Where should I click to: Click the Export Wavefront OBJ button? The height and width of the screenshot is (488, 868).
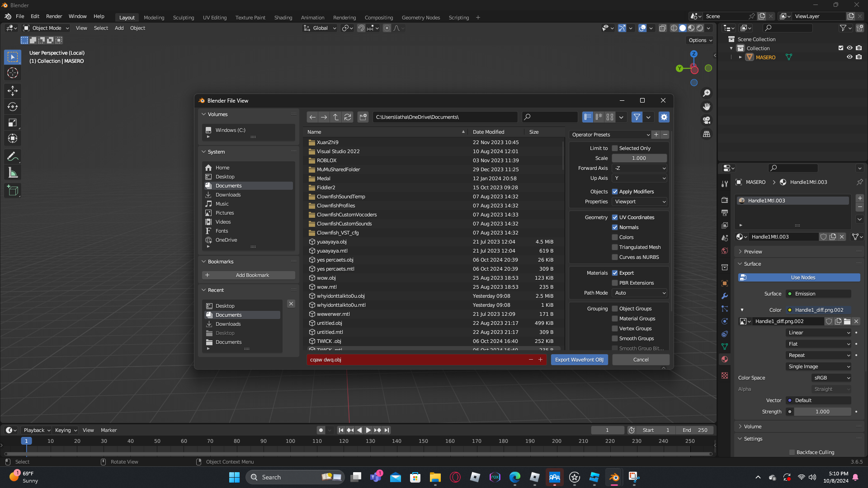click(x=579, y=360)
